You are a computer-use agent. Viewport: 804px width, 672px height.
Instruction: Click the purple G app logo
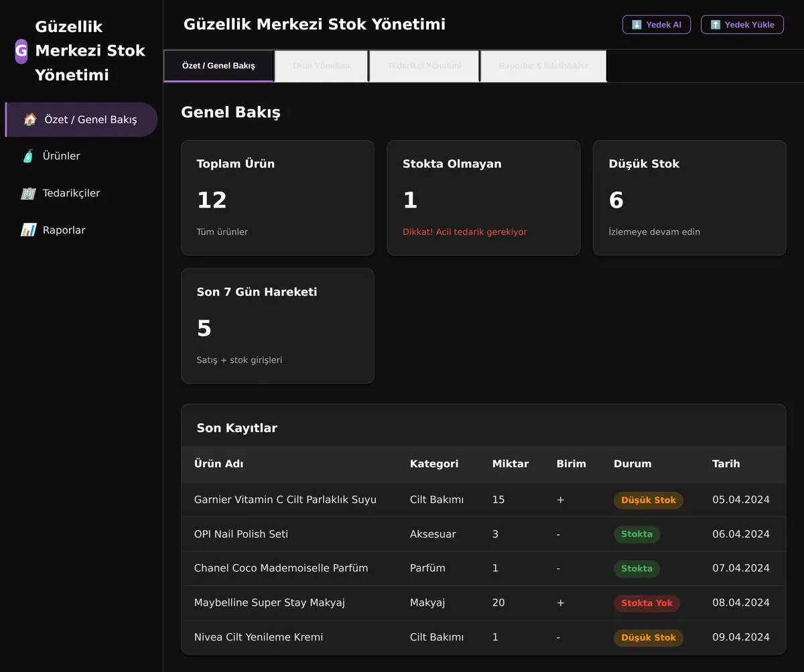click(21, 51)
